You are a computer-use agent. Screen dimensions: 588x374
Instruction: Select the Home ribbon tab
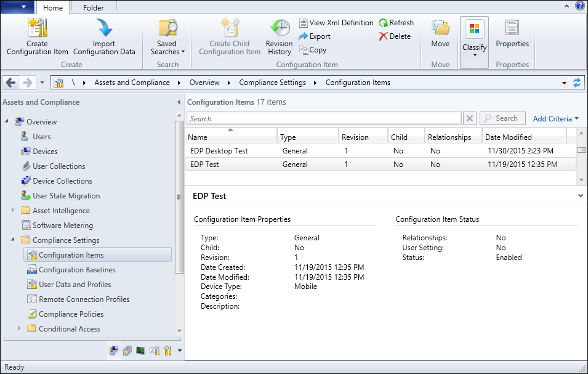pos(52,8)
